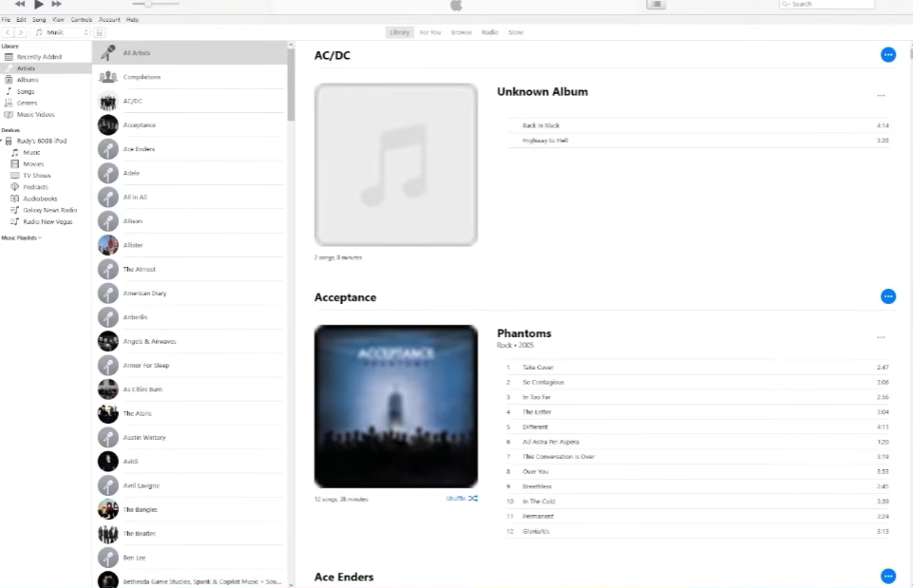Screen dimensions: 913x588
Task: Select Avril Lavigne in artist list
Action: coord(190,485)
